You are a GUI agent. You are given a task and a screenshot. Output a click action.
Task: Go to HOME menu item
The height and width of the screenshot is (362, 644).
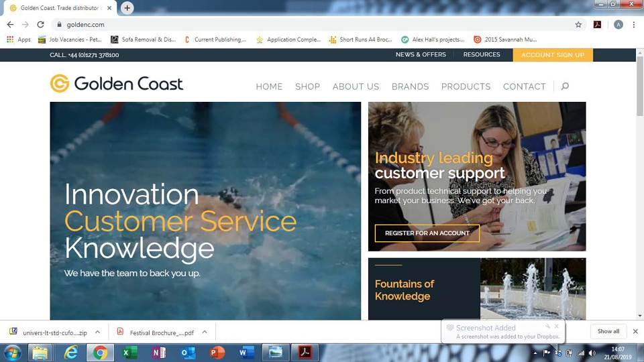click(269, 86)
